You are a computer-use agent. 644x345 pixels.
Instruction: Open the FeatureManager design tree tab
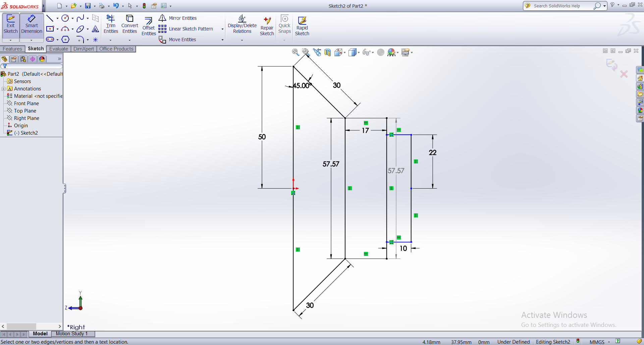(4, 59)
